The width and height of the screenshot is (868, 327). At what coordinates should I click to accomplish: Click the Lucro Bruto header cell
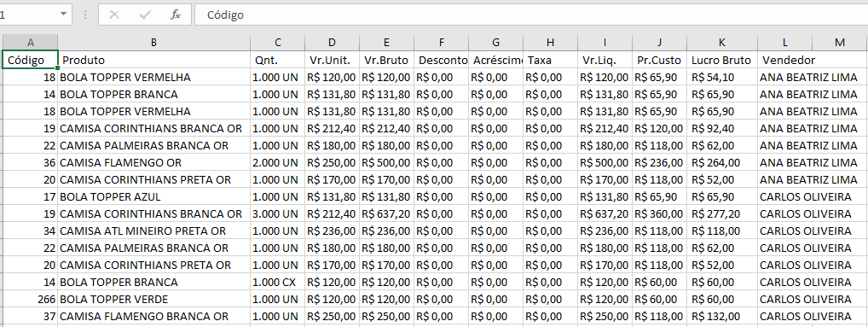722,60
